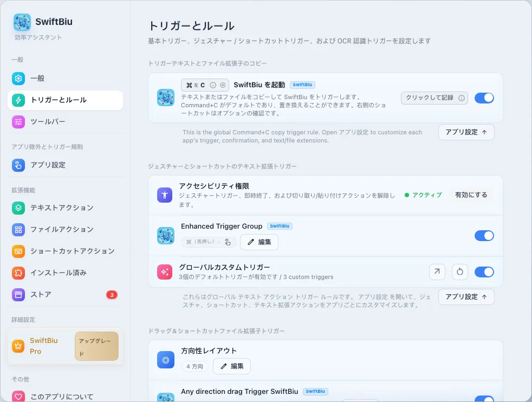The width and height of the screenshot is (532, 402).
Task: Click the info icon in クリックして記録 field
Action: (462, 98)
